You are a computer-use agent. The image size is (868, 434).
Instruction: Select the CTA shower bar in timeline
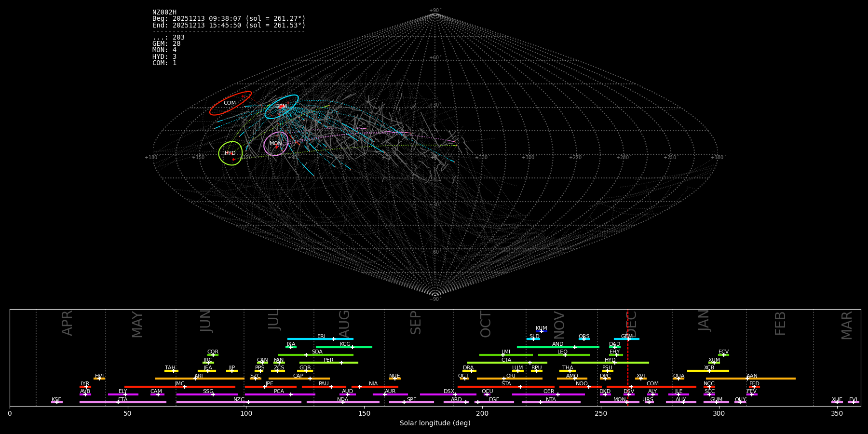[x=507, y=363]
